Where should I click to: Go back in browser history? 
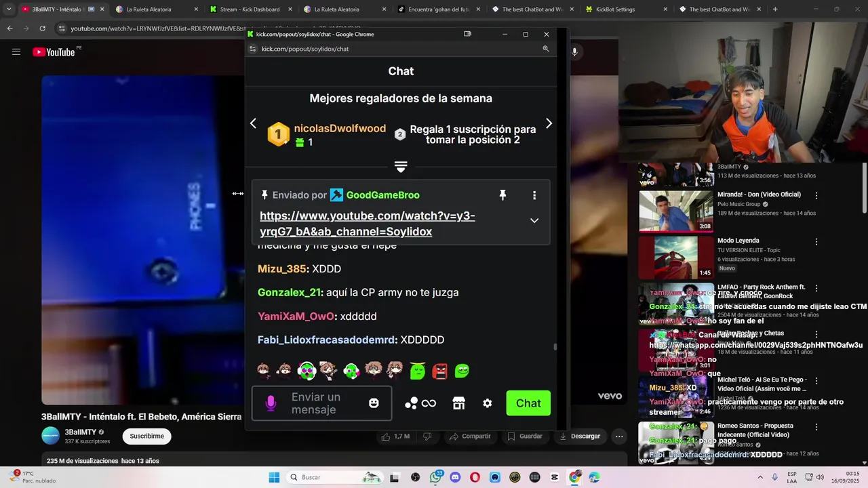9,28
